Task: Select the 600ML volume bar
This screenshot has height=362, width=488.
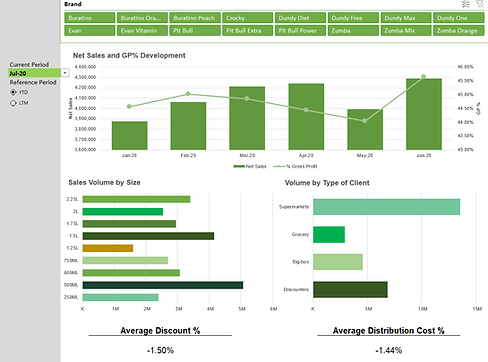Action: pyautogui.click(x=131, y=273)
